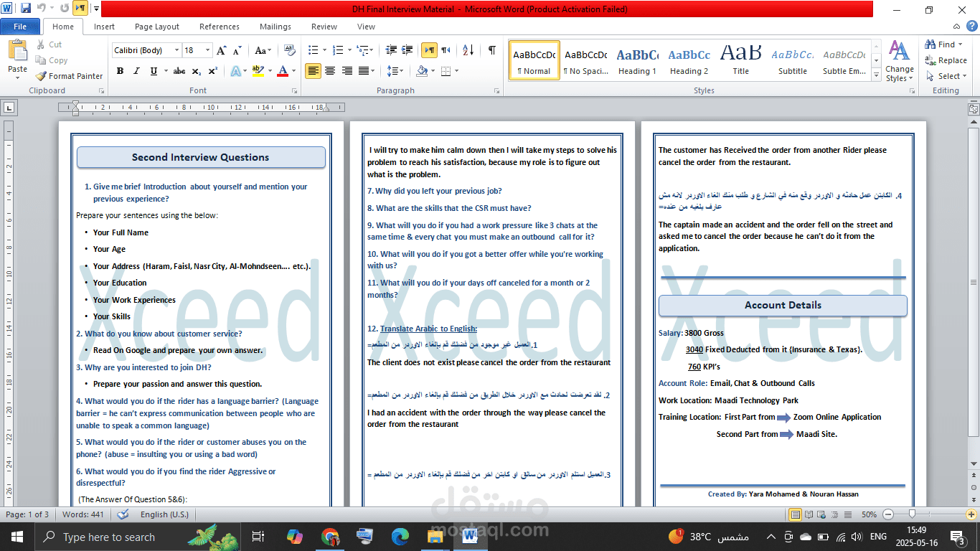This screenshot has width=980, height=551.
Task: Increase the paragraph indent
Action: 407,50
